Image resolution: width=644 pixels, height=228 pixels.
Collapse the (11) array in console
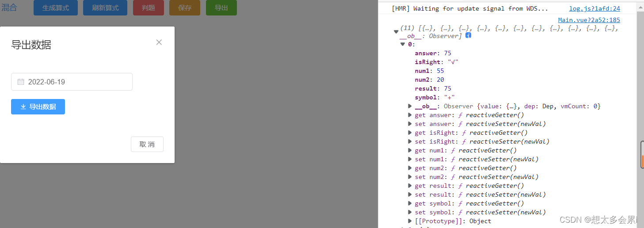pyautogui.click(x=396, y=31)
